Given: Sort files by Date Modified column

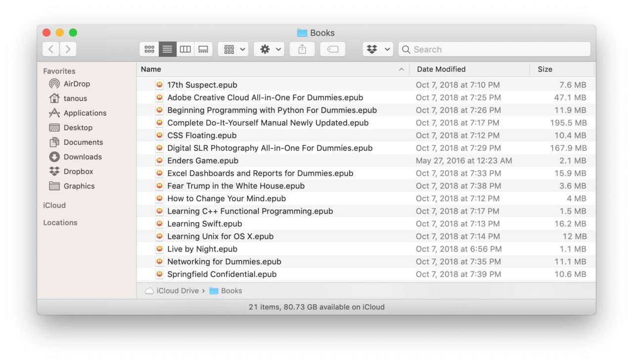Looking at the screenshot, I should pyautogui.click(x=441, y=69).
